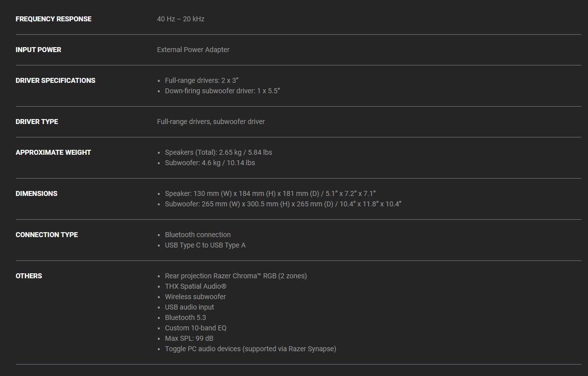The height and width of the screenshot is (376, 588).
Task: Click Speakers (Total) weight entry
Action: pyautogui.click(x=219, y=153)
